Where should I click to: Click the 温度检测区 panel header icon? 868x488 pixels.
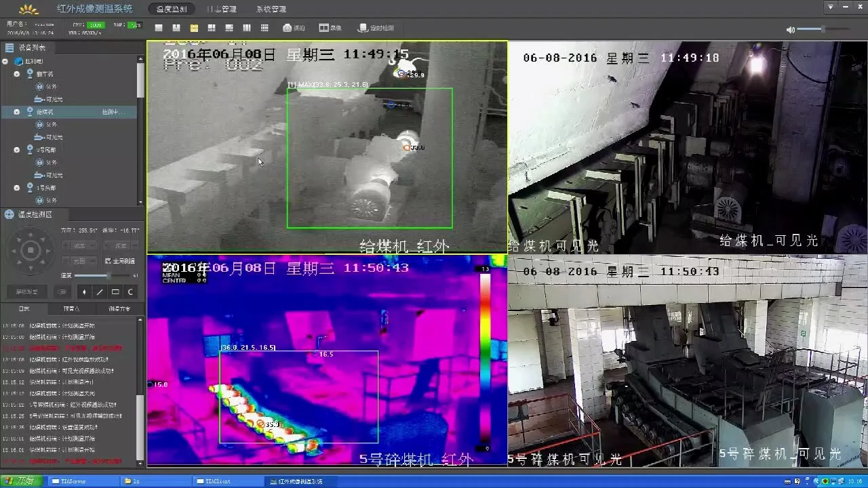tap(9, 214)
